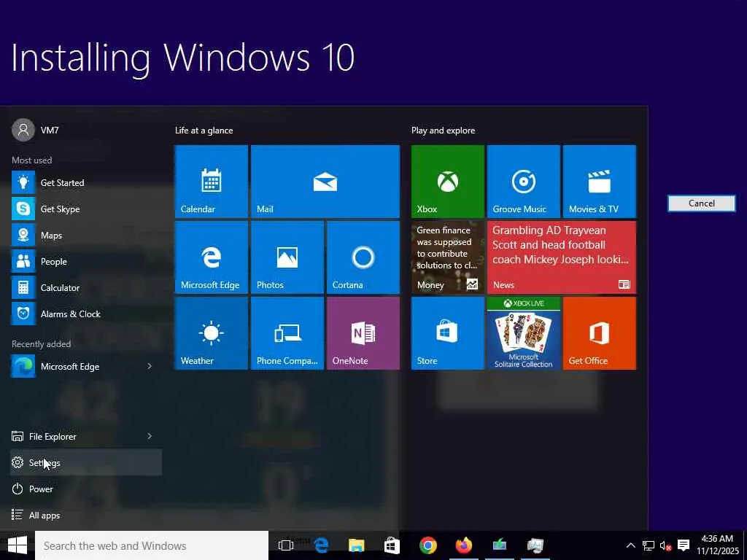The height and width of the screenshot is (560, 747).
Task: Open the Phone Companion tile
Action: (287, 332)
